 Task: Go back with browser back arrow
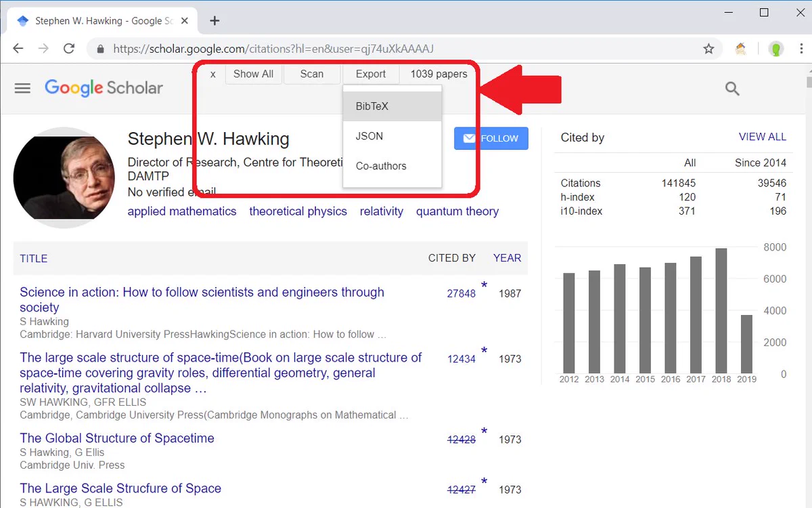pos(18,49)
